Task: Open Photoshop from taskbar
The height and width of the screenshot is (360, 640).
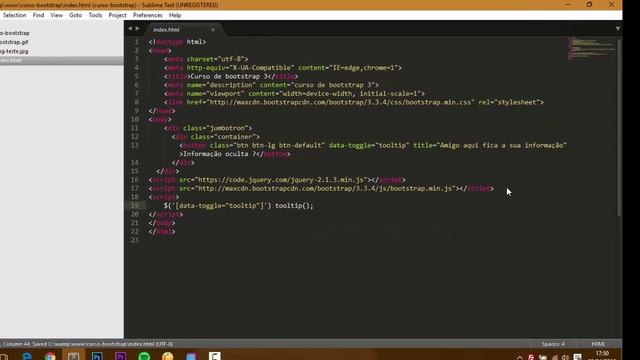Action: pos(97,356)
